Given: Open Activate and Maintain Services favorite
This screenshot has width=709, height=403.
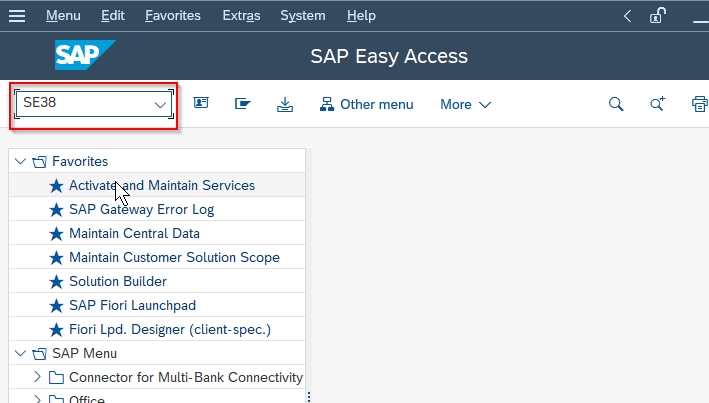Looking at the screenshot, I should 162,185.
